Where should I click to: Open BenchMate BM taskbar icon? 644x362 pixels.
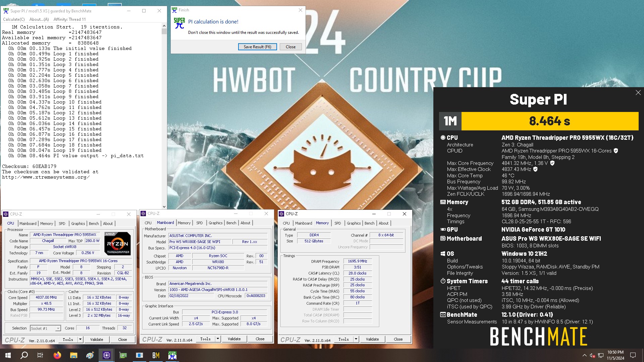click(156, 355)
